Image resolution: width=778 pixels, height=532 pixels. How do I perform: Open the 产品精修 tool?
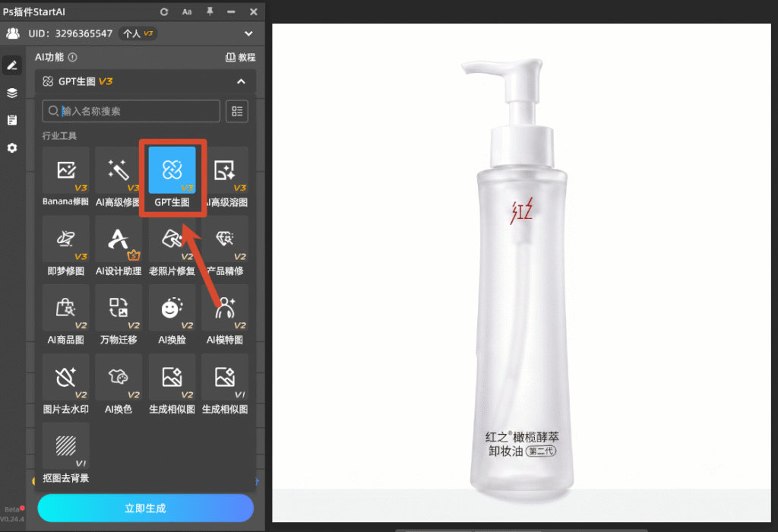pyautogui.click(x=225, y=246)
